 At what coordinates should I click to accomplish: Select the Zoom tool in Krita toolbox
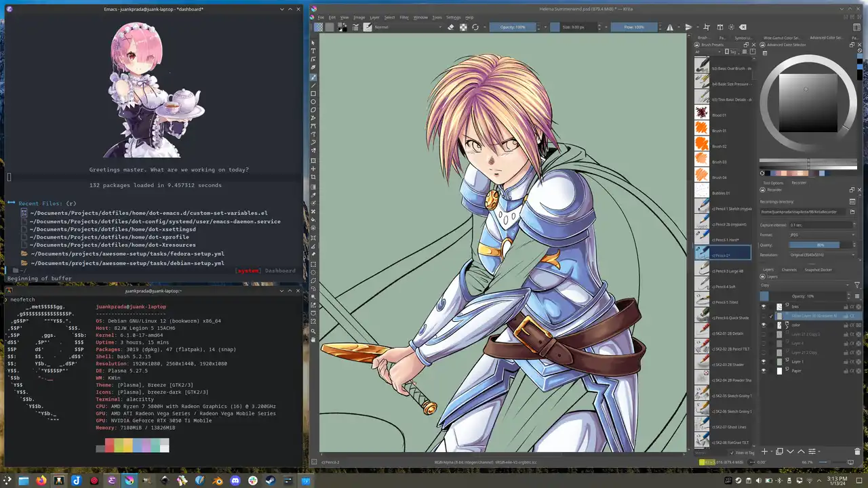click(313, 331)
